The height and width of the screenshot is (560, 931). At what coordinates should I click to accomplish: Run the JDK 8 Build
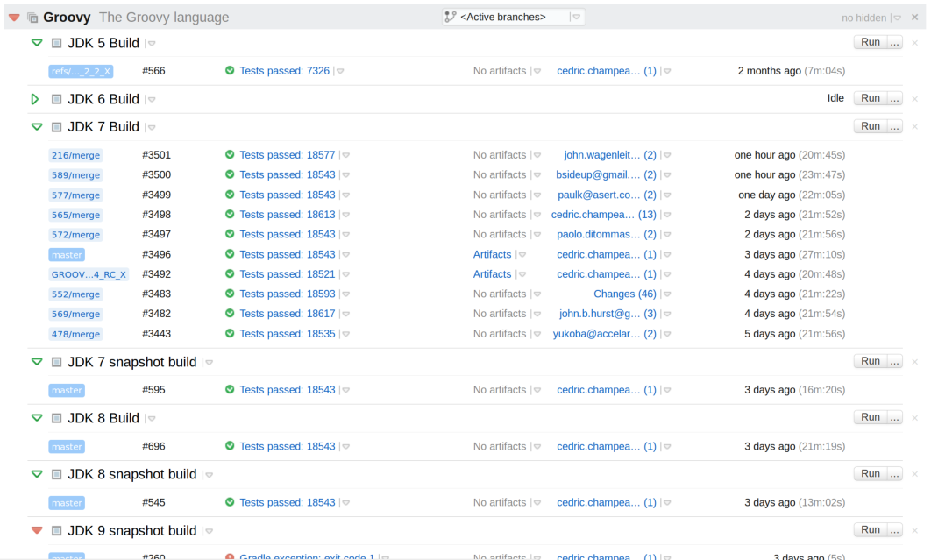pyautogui.click(x=871, y=417)
